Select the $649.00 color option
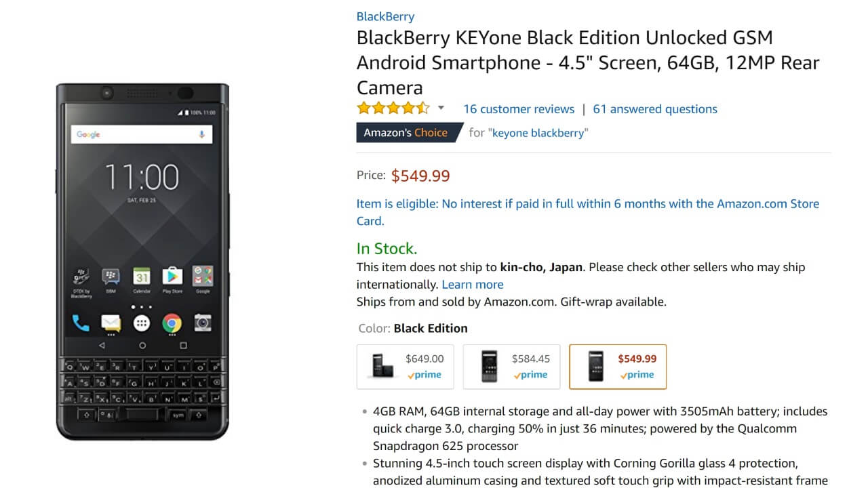The width and height of the screenshot is (868, 488). pos(406,367)
